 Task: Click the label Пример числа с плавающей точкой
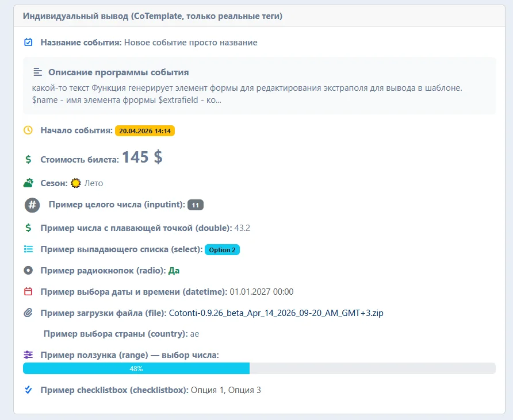[x=136, y=228]
